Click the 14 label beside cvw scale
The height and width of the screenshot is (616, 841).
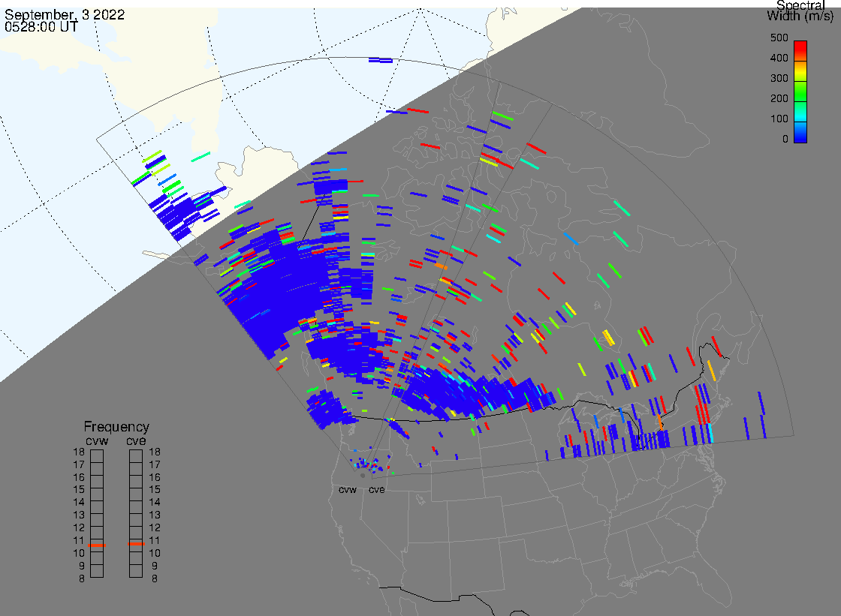(x=79, y=503)
